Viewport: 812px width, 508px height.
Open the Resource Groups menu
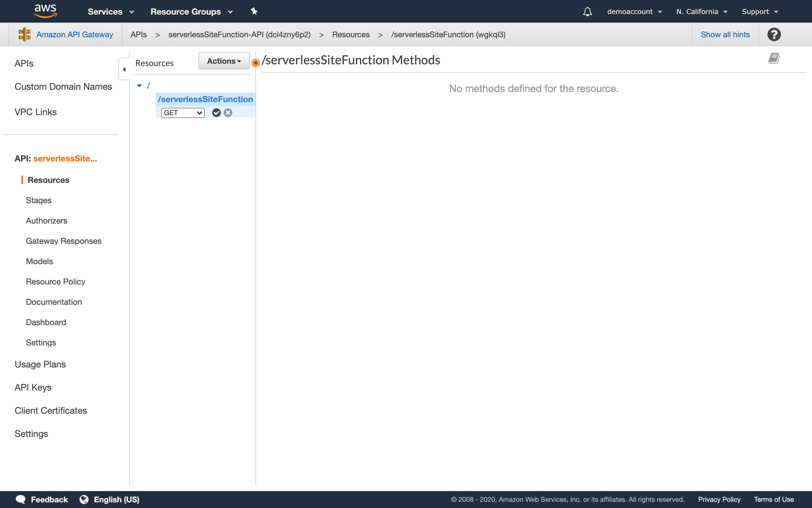(x=192, y=12)
